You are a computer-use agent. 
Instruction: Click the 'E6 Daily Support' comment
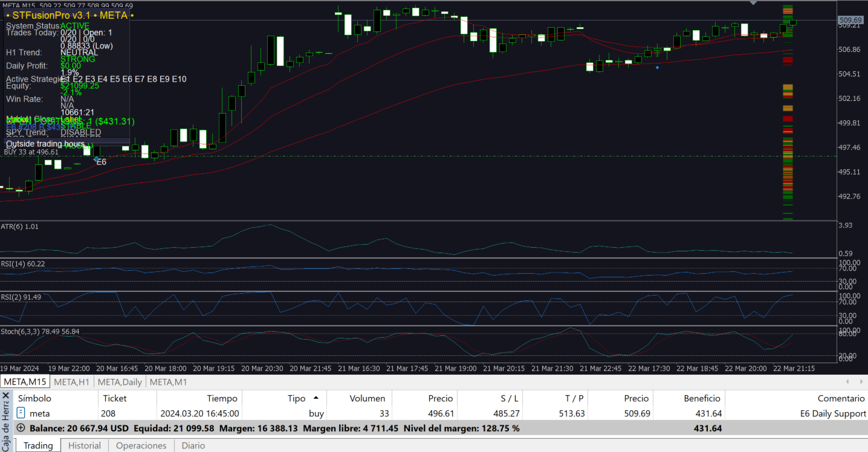(x=833, y=414)
